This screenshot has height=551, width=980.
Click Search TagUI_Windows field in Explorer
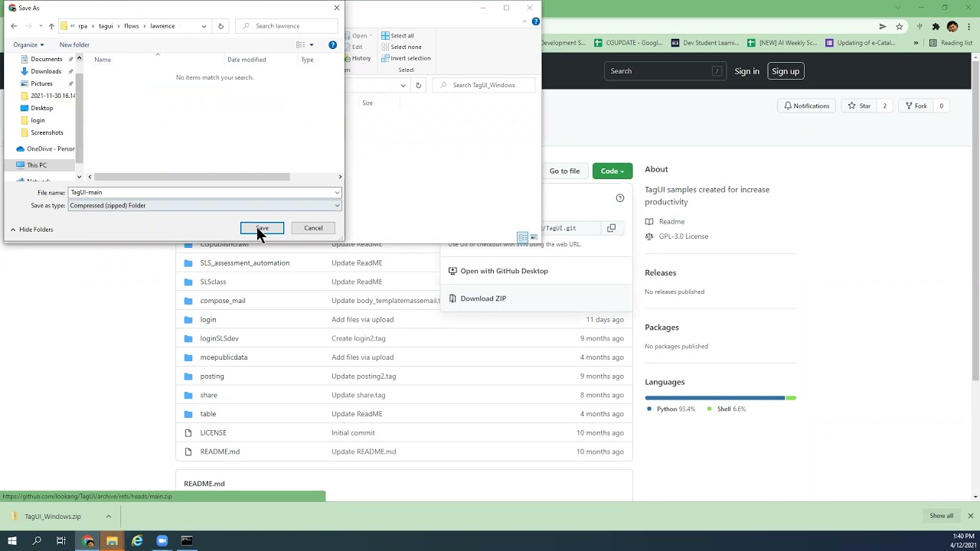pyautogui.click(x=485, y=85)
